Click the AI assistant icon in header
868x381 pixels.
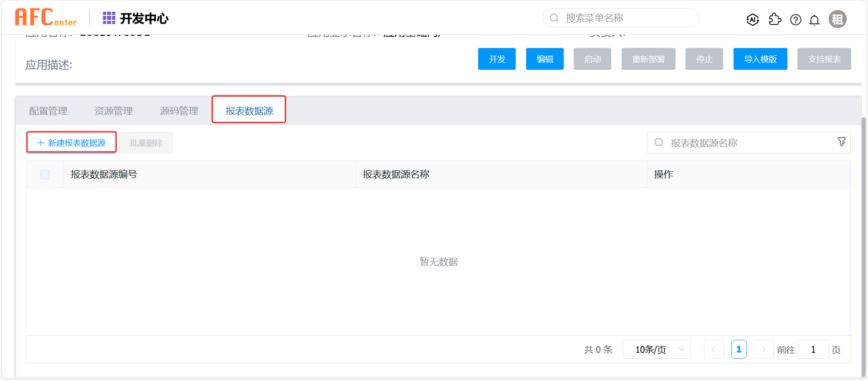(x=753, y=19)
